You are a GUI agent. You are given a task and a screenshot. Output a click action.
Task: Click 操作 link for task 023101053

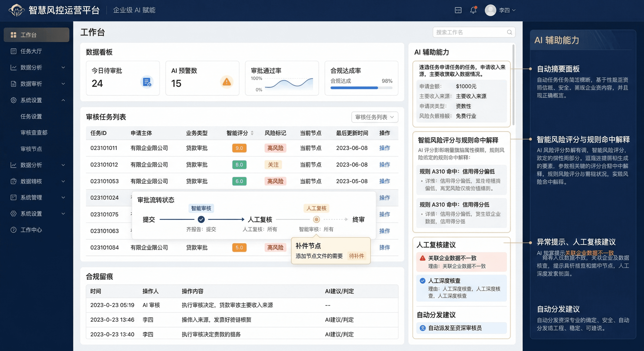coord(384,181)
